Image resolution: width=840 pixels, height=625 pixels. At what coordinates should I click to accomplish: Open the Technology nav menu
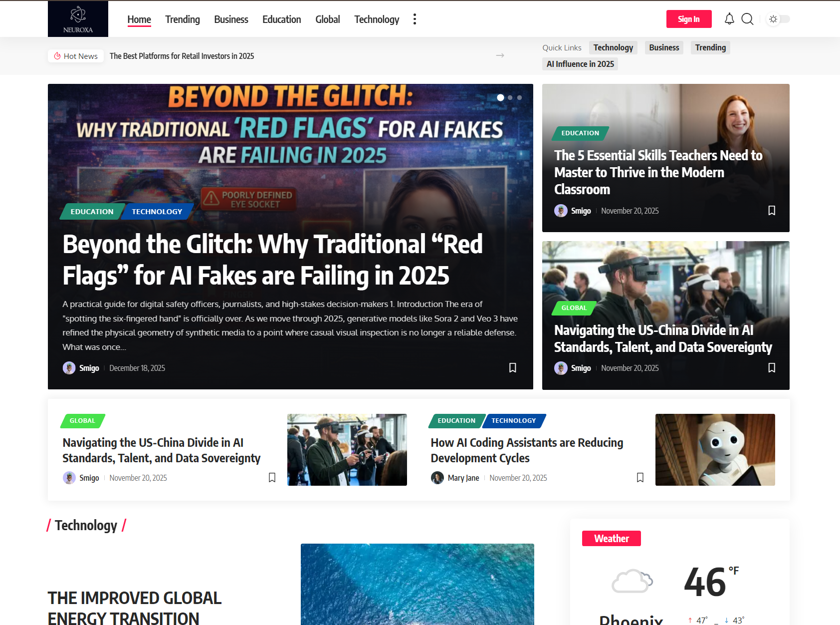pyautogui.click(x=377, y=19)
